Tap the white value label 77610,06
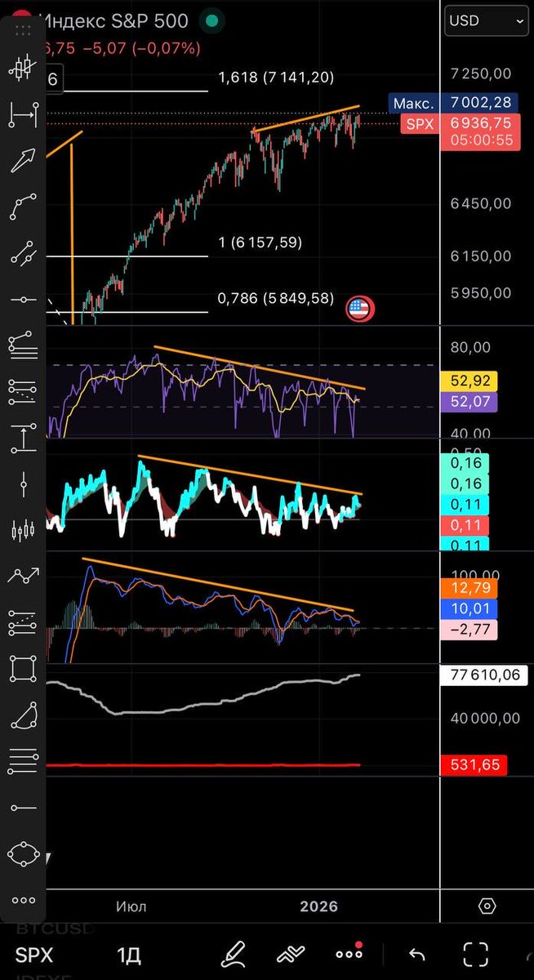This screenshot has height=980, width=534. point(483,675)
